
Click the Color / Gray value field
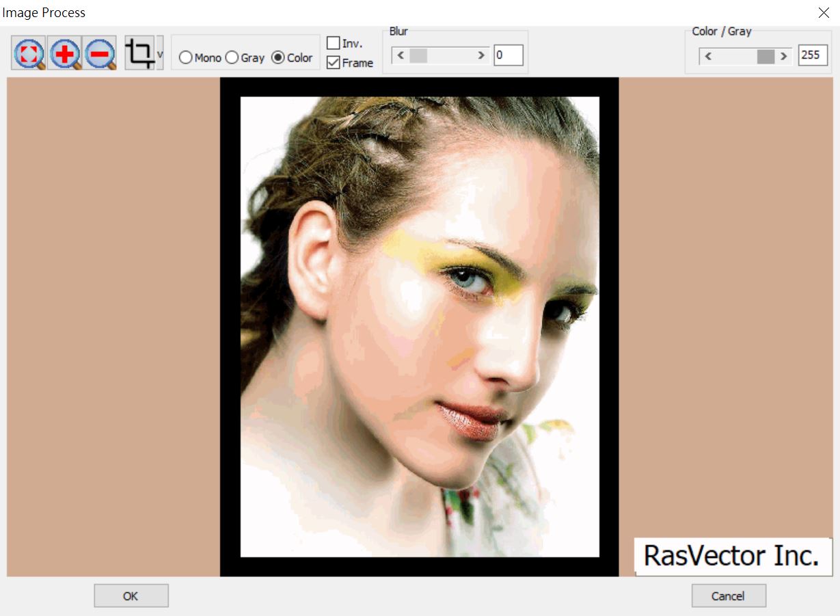[x=813, y=55]
